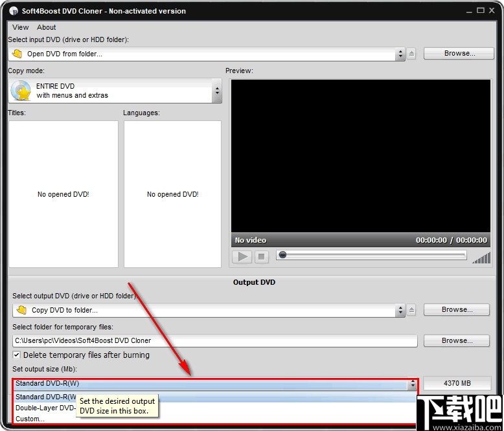Choose Custom... output size option

215,419
